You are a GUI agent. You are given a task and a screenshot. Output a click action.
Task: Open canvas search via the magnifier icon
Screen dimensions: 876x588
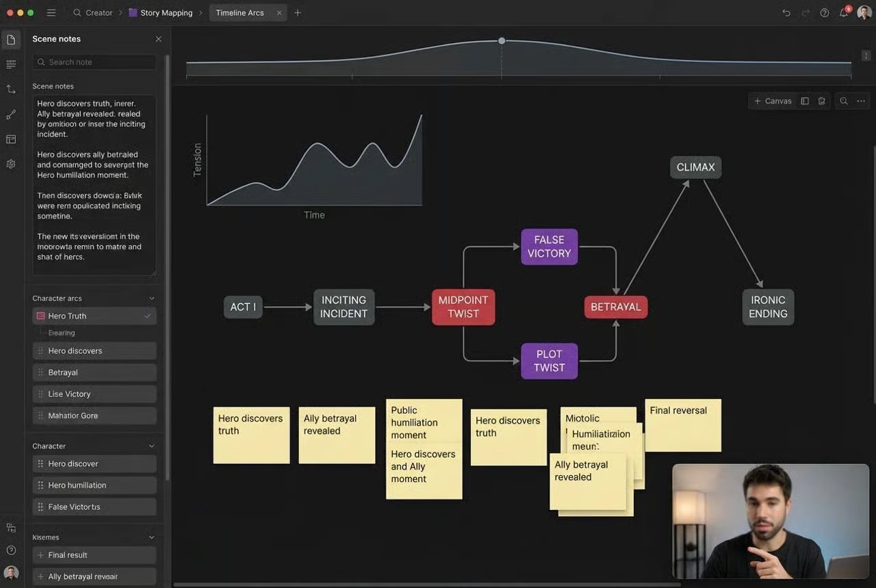click(x=843, y=101)
